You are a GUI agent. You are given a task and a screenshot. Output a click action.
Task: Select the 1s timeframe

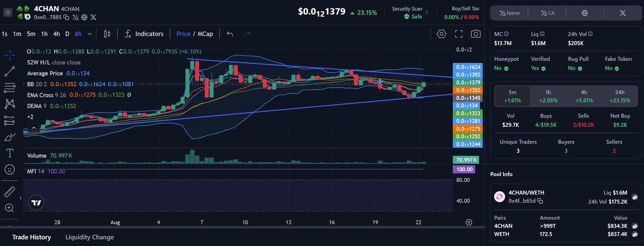point(5,34)
